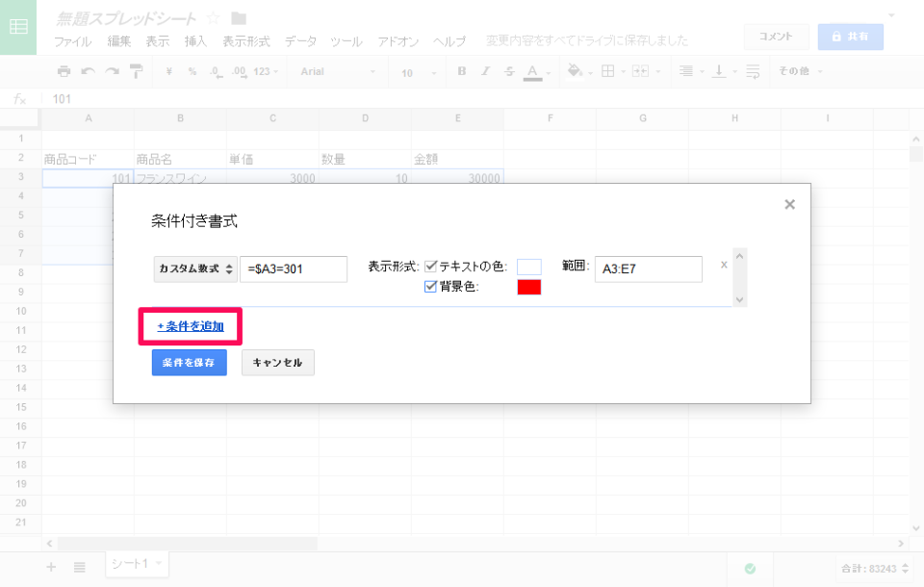This screenshot has width=924, height=587.
Task: Click the undo arrow icon
Action: [89, 71]
